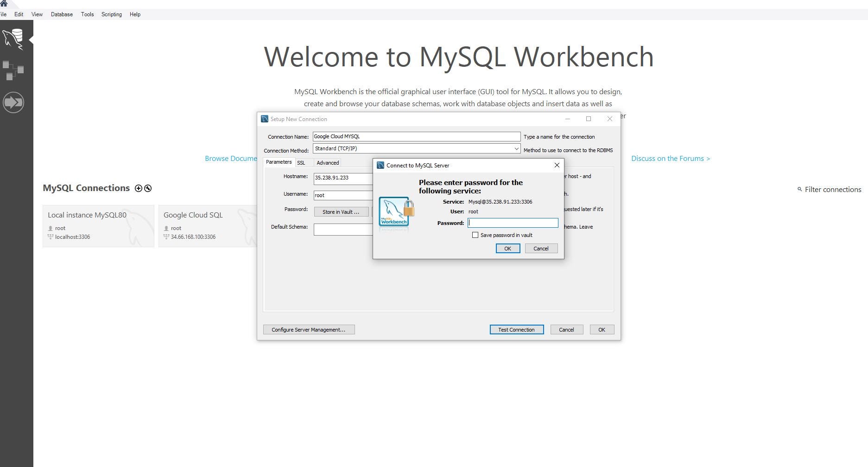Enable Save password in vault checkbox
The width and height of the screenshot is (868, 467).
click(x=475, y=235)
